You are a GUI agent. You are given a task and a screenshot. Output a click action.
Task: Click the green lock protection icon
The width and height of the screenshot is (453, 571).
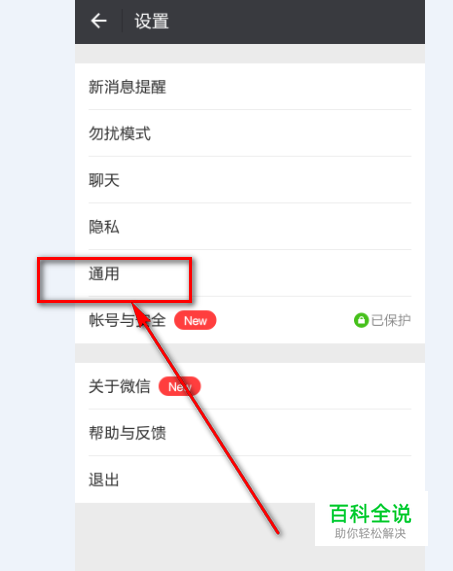[361, 320]
